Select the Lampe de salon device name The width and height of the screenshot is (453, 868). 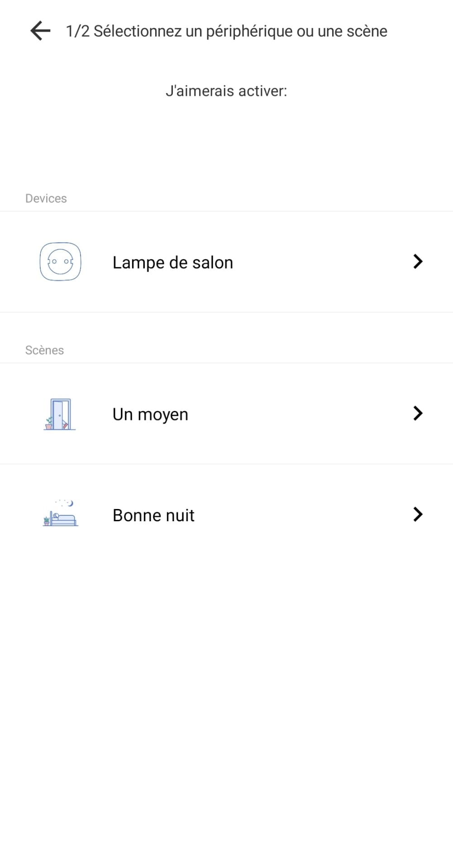(x=172, y=263)
